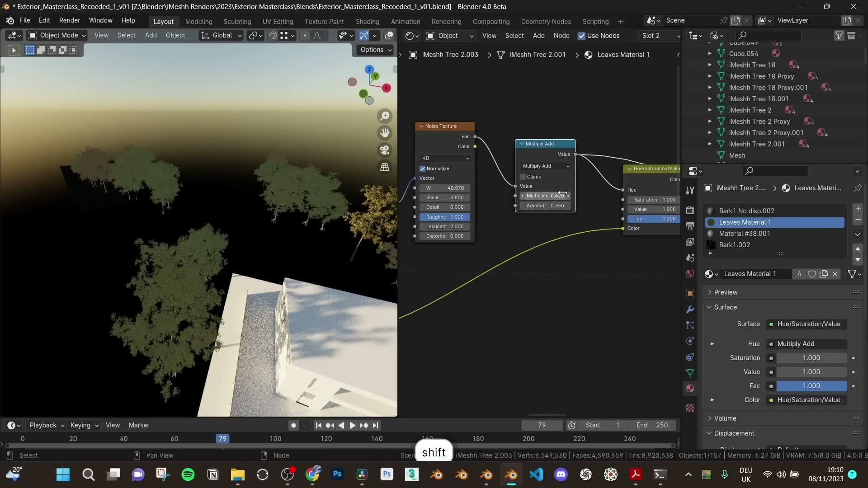Image resolution: width=868 pixels, height=488 pixels.
Task: Enable Clamp checkbox on Multiply Add node
Action: pyautogui.click(x=523, y=177)
